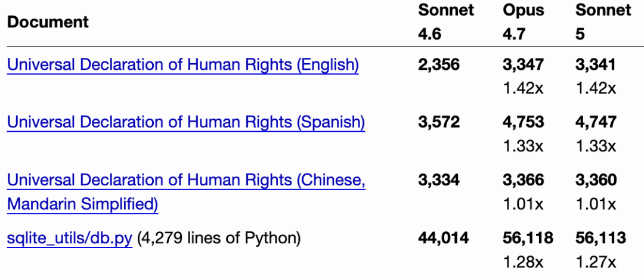Screen dimensions: 644x279
Task: Open the sqlite_utils/db.py link
Action: (x=69, y=238)
